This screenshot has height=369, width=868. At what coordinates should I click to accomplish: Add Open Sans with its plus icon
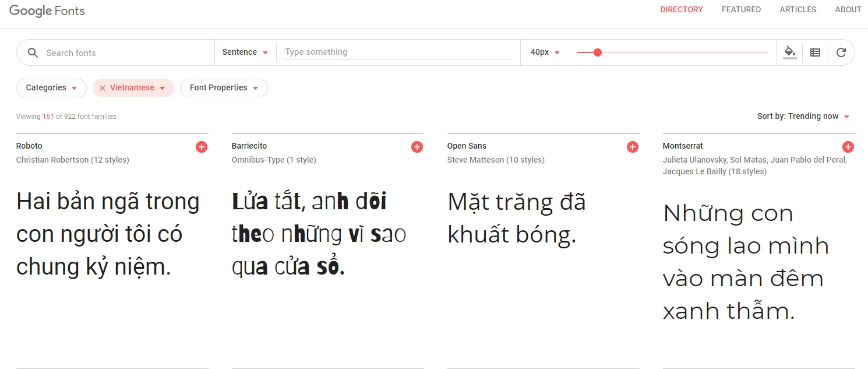(633, 147)
